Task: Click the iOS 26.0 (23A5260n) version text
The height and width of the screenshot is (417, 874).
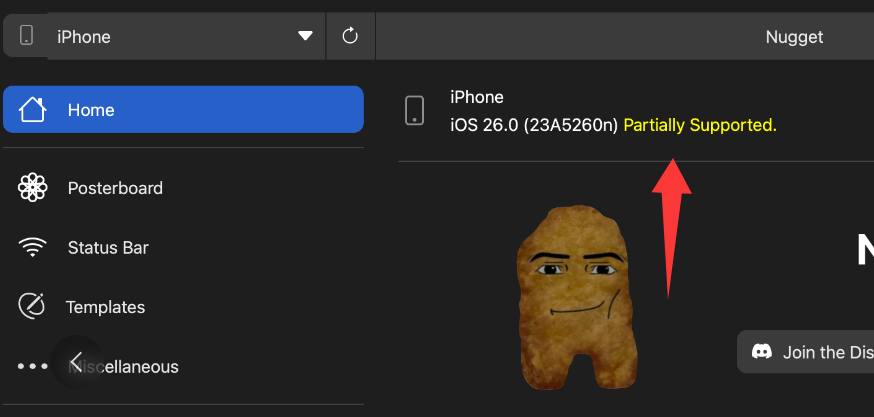Action: coord(534,125)
